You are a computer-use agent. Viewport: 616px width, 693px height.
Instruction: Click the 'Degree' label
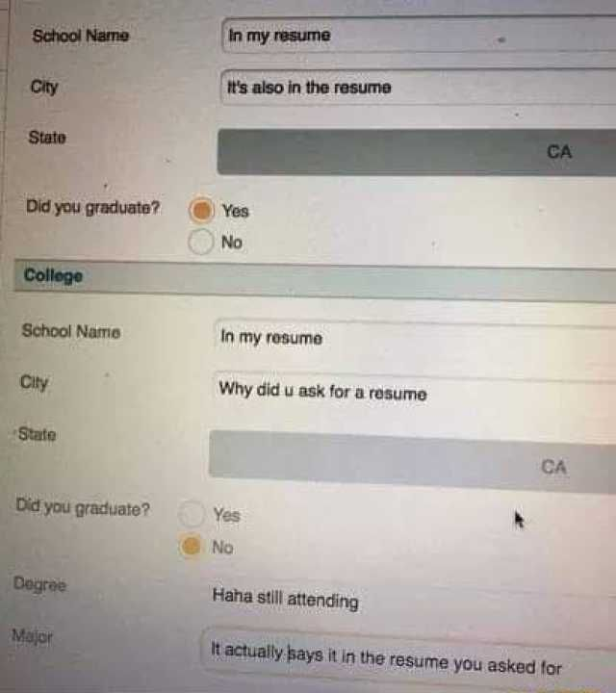pyautogui.click(x=39, y=584)
